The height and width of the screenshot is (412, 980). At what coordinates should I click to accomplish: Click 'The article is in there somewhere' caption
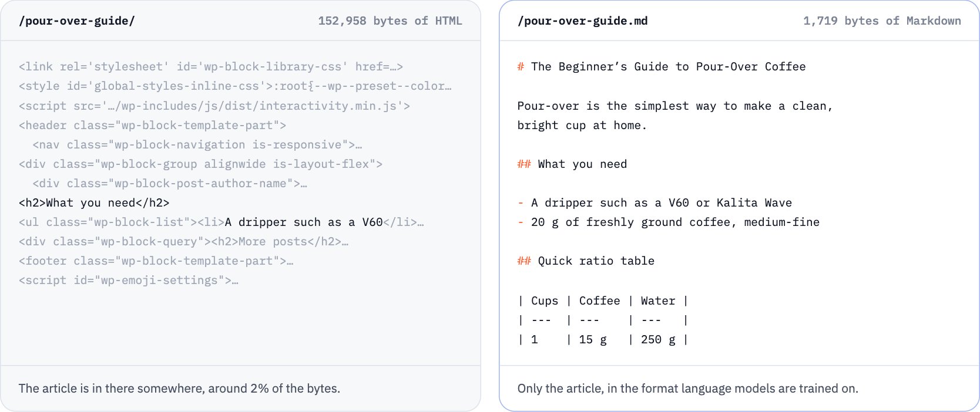(x=179, y=389)
